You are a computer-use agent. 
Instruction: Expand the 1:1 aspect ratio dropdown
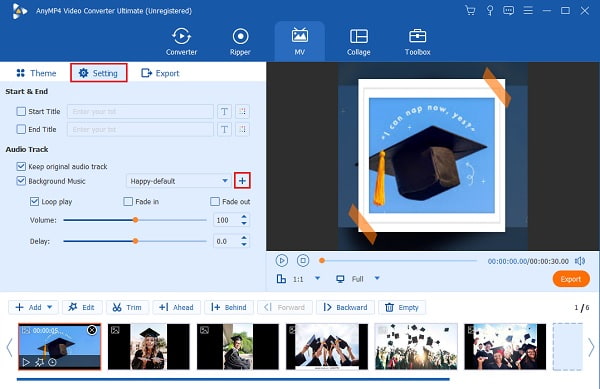(x=317, y=278)
